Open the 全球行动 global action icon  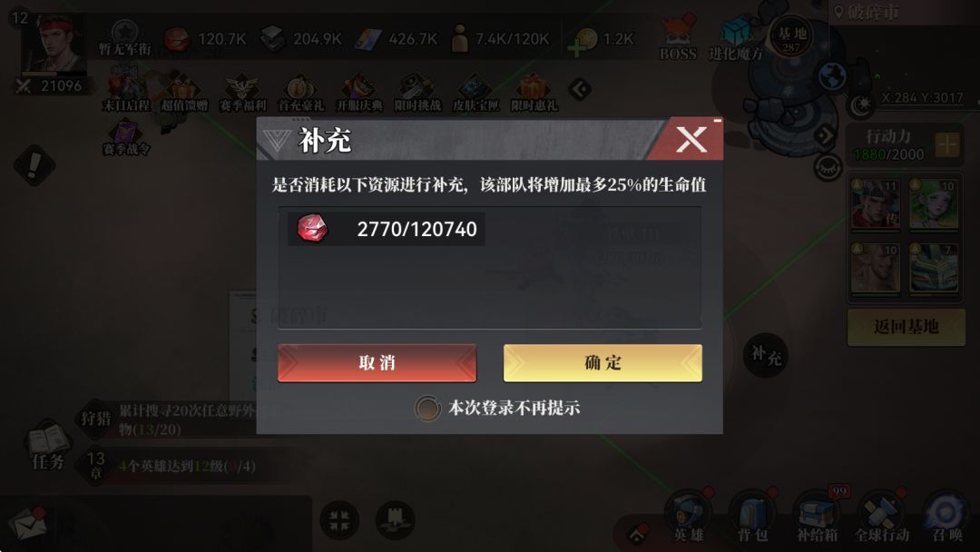coord(881,517)
